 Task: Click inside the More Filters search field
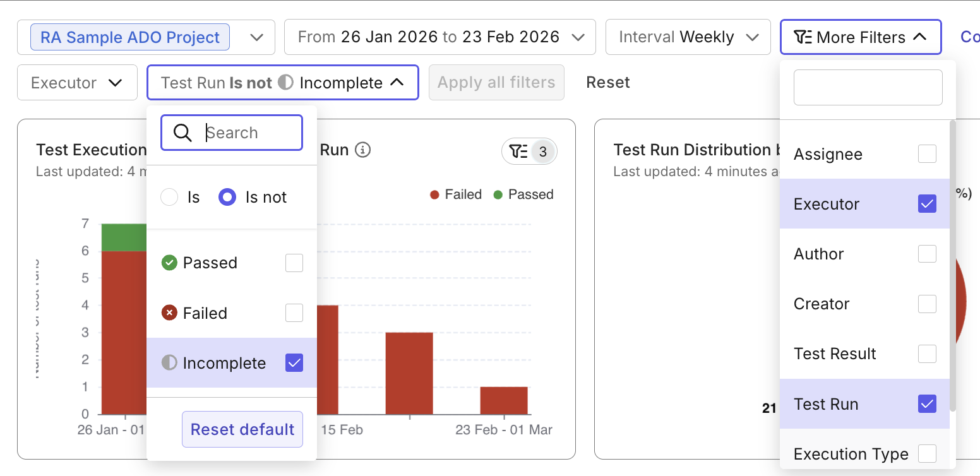pos(868,87)
